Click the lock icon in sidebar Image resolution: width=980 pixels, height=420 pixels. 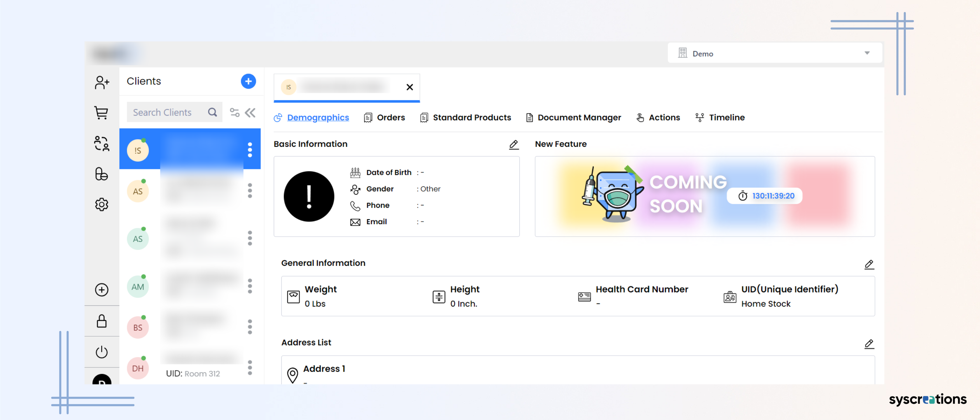(102, 321)
